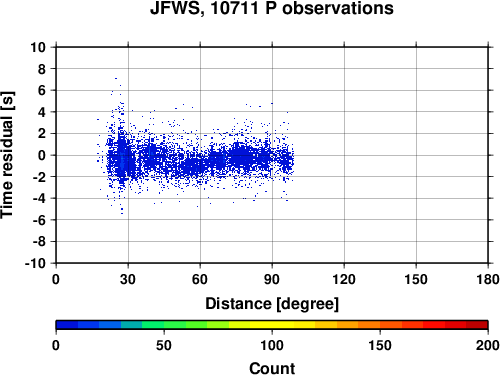Click the y-axis tick label 8
The width and height of the screenshot is (500, 375).
(42, 69)
